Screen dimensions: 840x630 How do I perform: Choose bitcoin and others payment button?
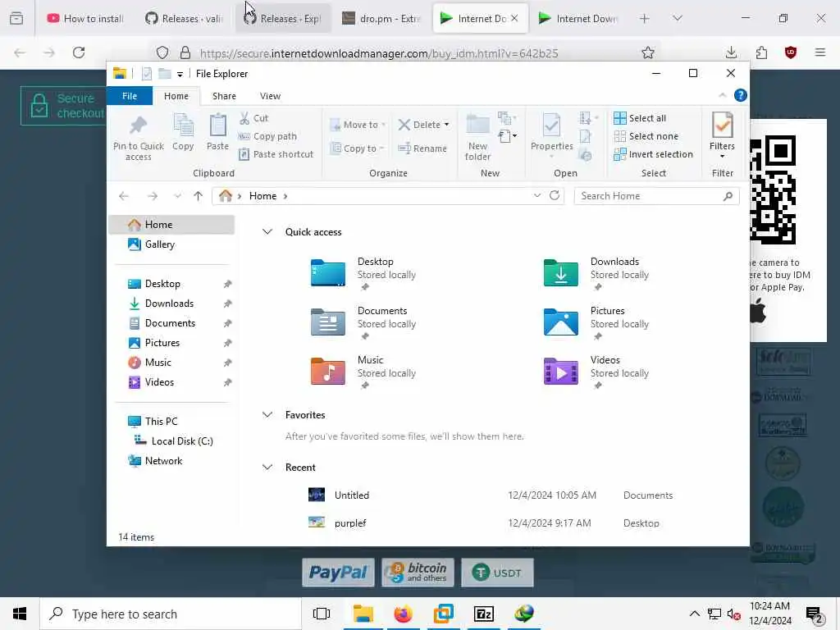(x=418, y=572)
